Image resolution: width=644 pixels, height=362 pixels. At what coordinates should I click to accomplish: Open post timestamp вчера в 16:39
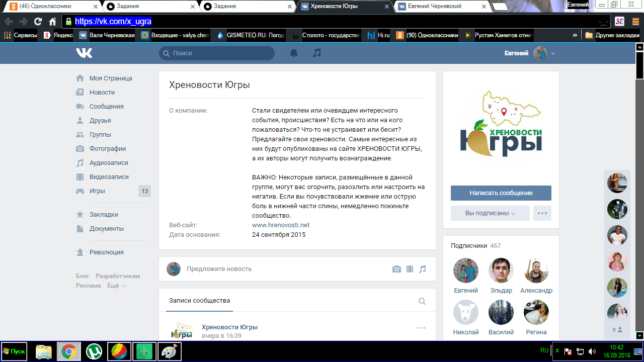coord(221,336)
